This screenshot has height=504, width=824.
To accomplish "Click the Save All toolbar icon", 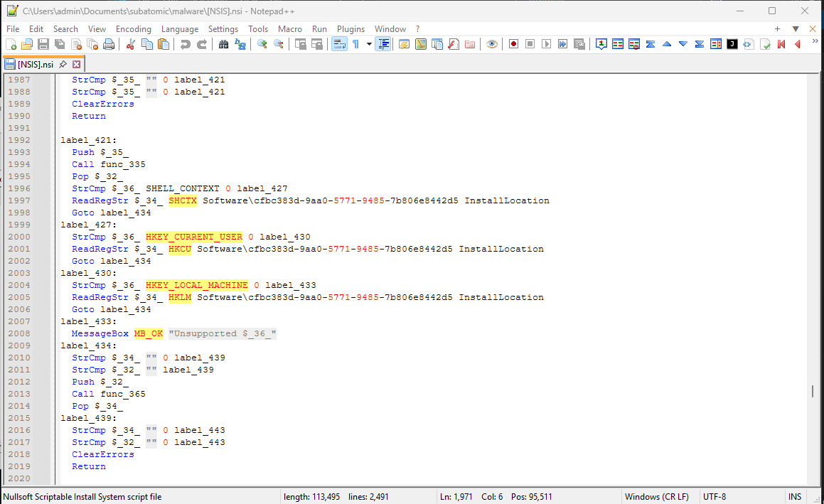I will 60,44.
